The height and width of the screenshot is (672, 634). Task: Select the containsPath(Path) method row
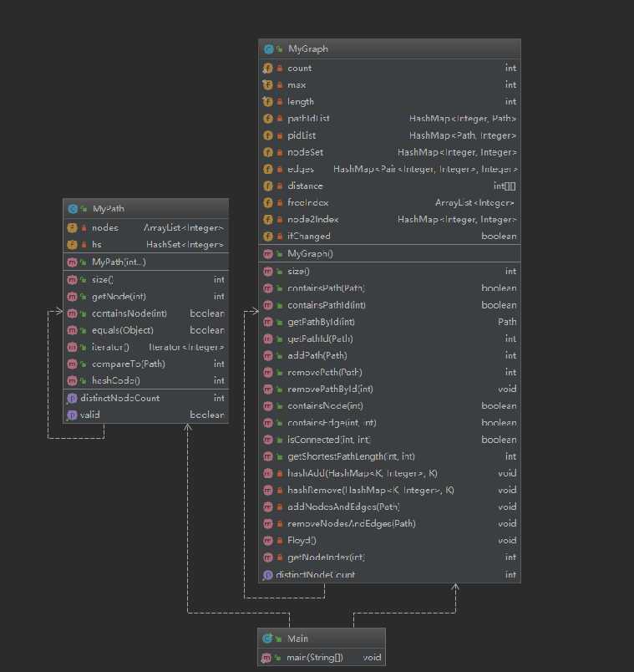coord(390,288)
